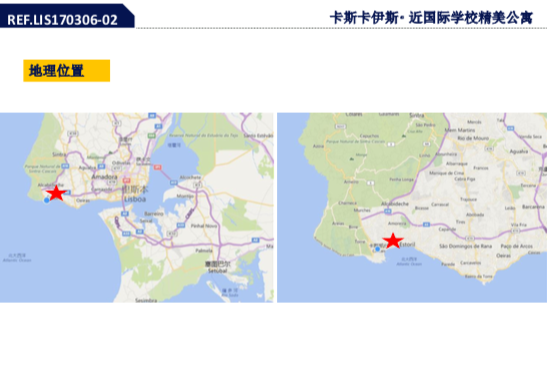Click the red star beside the Estoril label
The width and height of the screenshot is (547, 388).
pos(393,240)
